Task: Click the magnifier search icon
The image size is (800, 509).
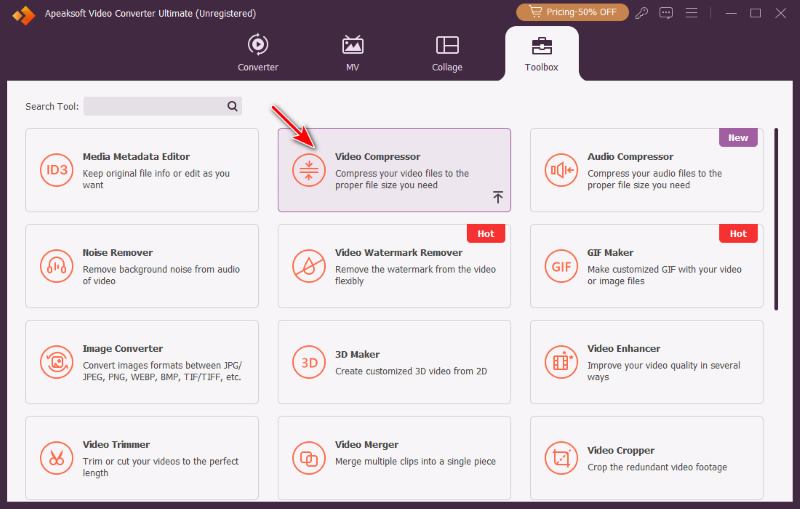Action: tap(232, 106)
